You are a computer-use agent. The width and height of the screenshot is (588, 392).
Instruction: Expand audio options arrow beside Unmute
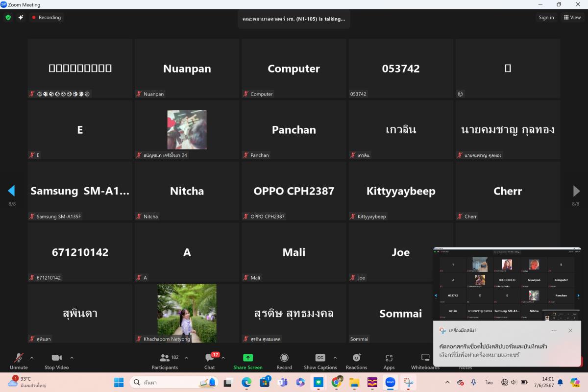click(32, 358)
